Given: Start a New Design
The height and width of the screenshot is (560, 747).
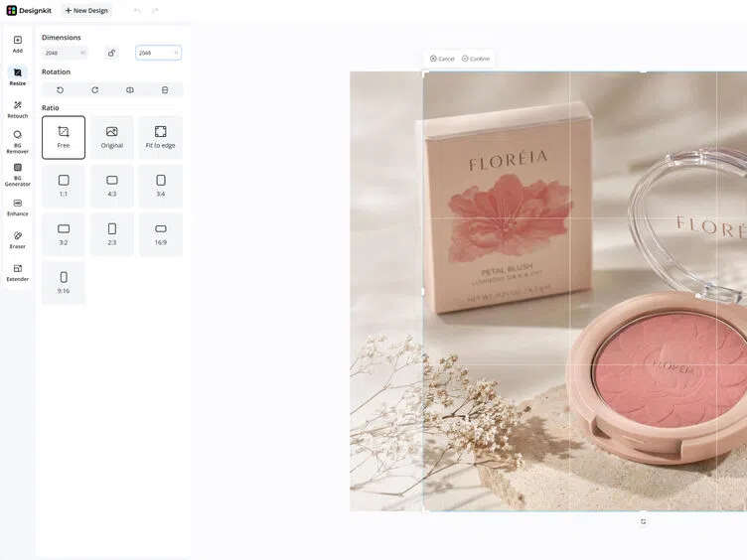Looking at the screenshot, I should (x=86, y=11).
